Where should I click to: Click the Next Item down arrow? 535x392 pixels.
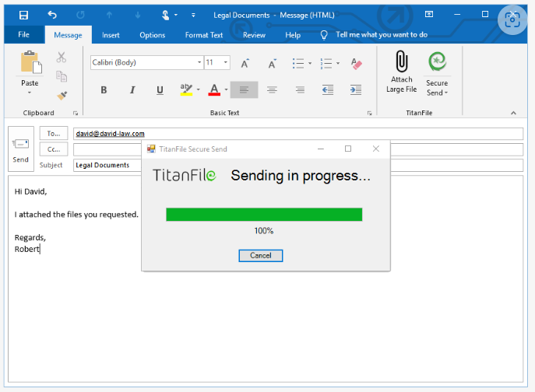(138, 15)
